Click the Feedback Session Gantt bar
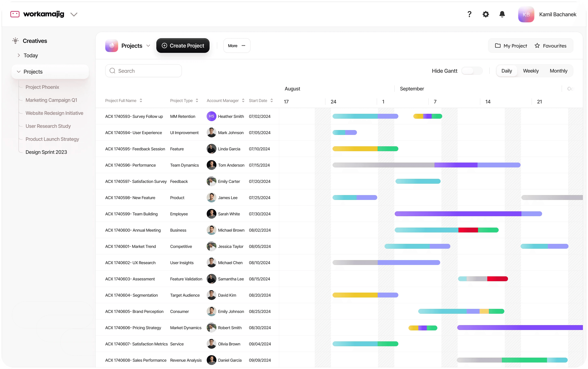 (365, 149)
